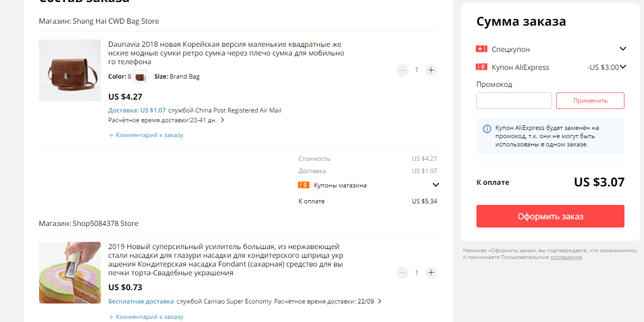
Task: Add order comment for the cake nozzle
Action: pos(146,317)
